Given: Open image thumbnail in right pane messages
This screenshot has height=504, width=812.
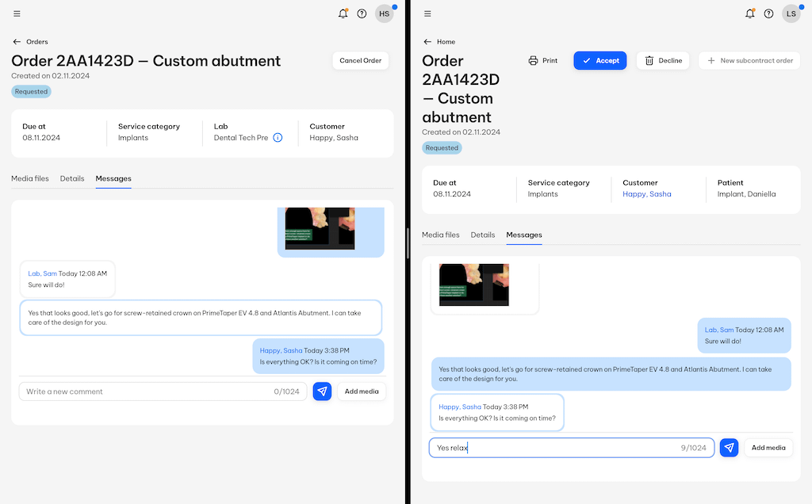Looking at the screenshot, I should (x=473, y=284).
